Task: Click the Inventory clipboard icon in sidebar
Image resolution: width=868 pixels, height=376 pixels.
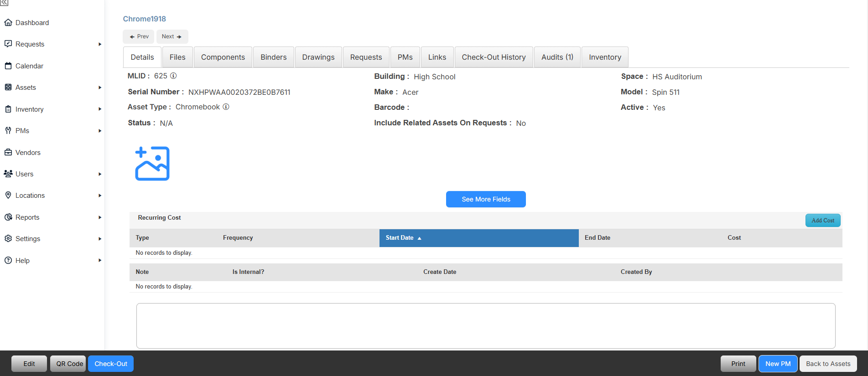Action: click(x=8, y=109)
